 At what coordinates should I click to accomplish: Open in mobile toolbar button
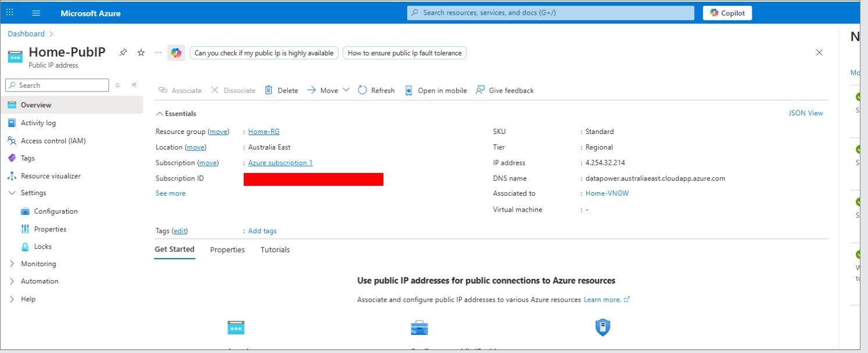coord(436,90)
